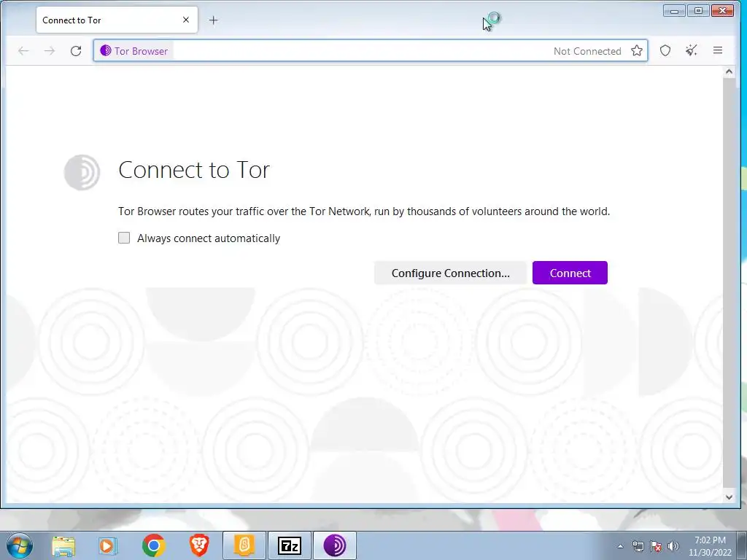This screenshot has width=747, height=560.
Task: Open Windows Explorer from taskbar
Action: [x=63, y=545]
